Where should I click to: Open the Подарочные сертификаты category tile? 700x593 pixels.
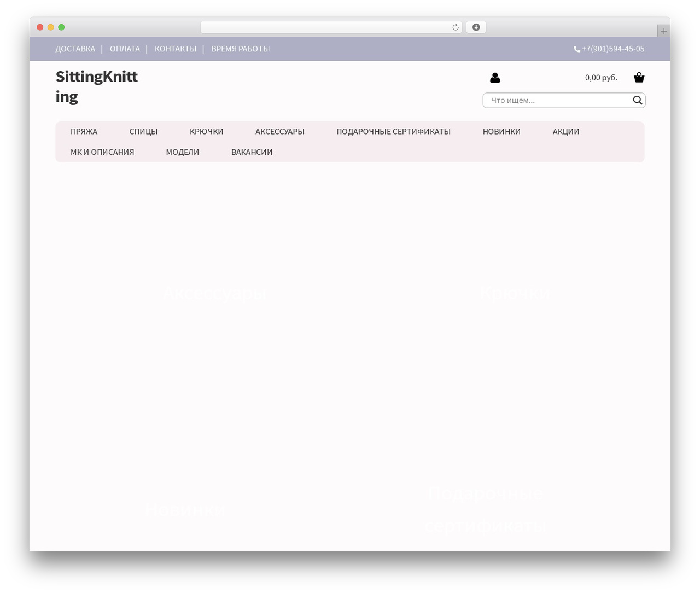pyautogui.click(x=486, y=509)
